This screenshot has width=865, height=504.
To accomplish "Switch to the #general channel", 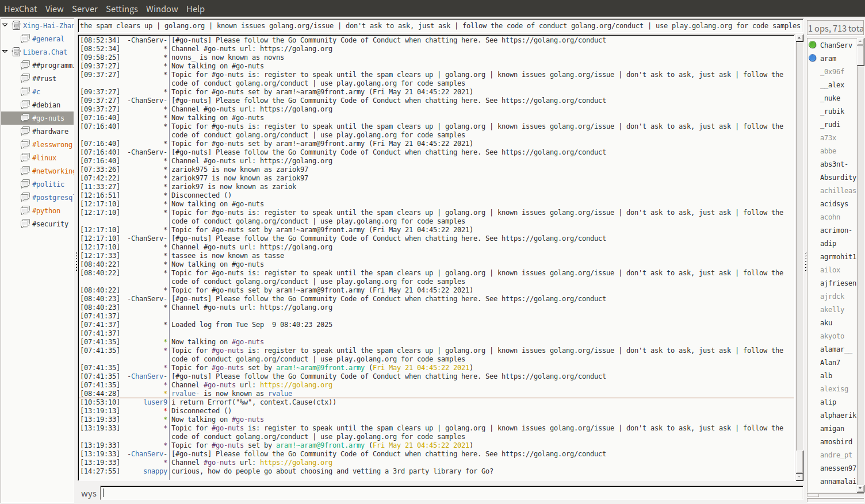I will click(48, 39).
